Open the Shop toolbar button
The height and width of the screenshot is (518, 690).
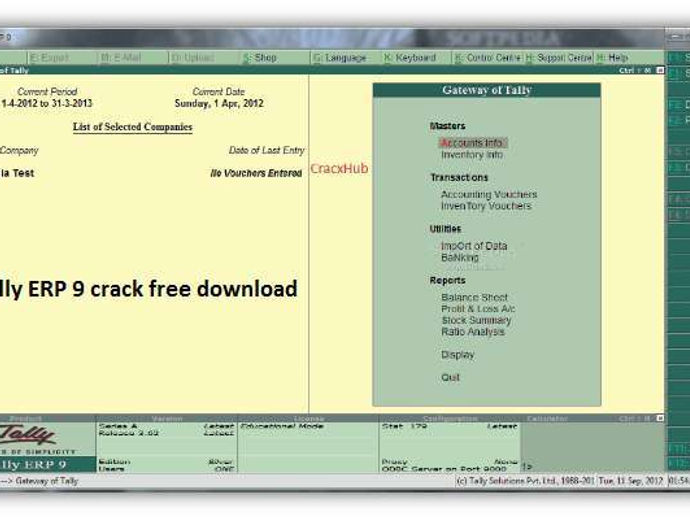(260, 58)
